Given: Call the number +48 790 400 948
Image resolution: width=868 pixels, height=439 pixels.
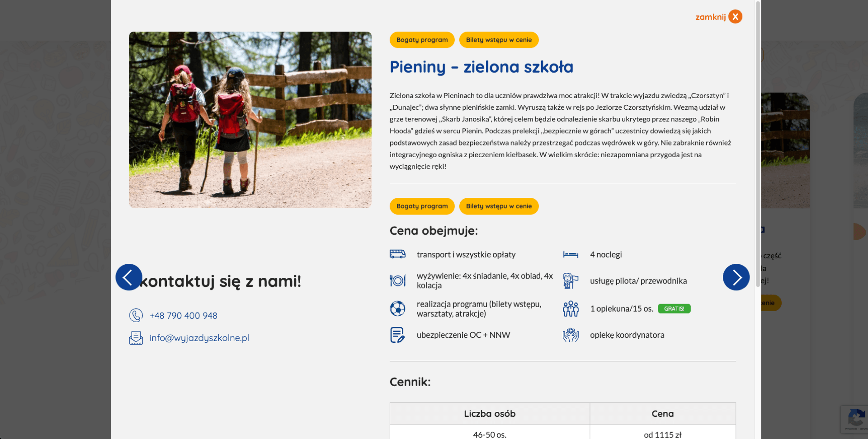Looking at the screenshot, I should coord(183,316).
